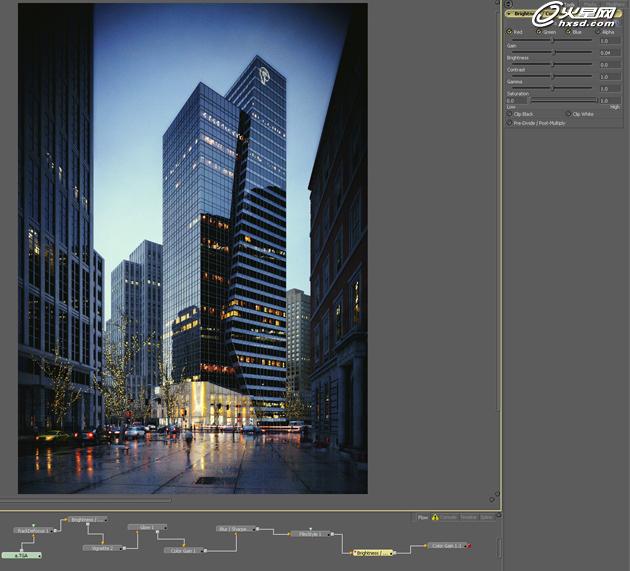Viewport: 630px width, 571px height.
Task: Open the Spline tab
Action: click(486, 517)
